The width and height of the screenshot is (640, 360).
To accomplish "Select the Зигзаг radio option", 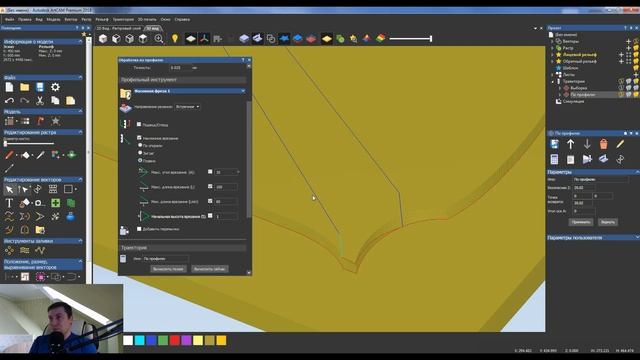I will pos(140,153).
